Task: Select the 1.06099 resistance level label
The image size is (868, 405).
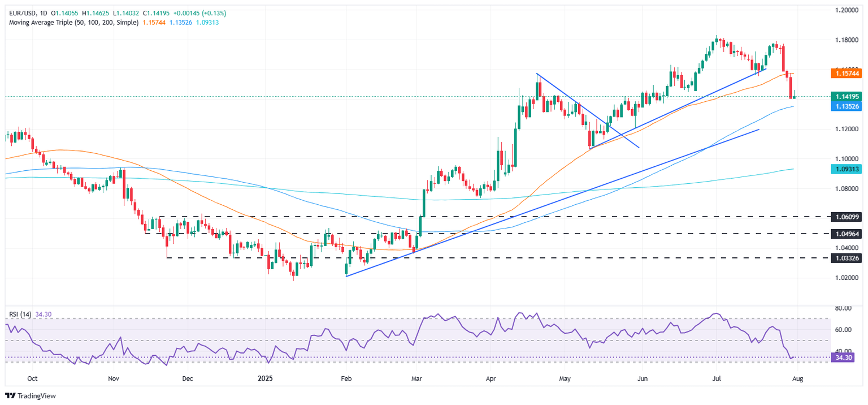Action: 847,217
